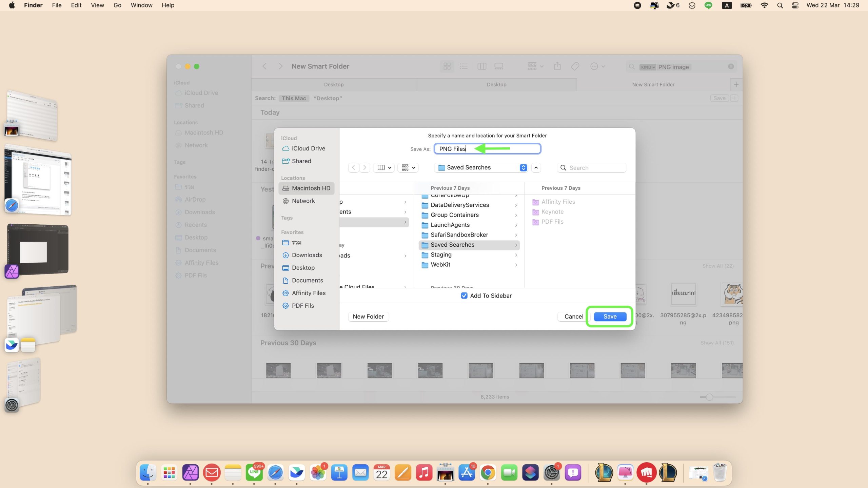Create a New Folder in dialog

(368, 316)
